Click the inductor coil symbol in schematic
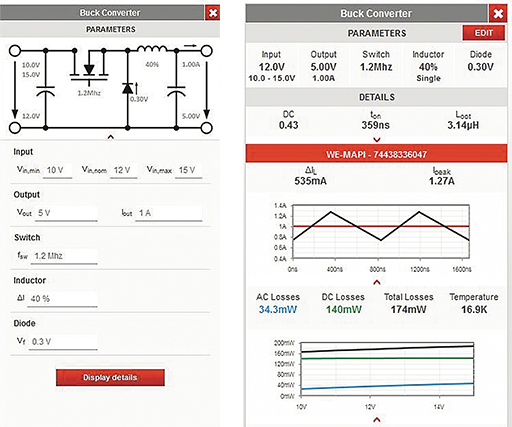Image resolution: width=512 pixels, height=427 pixels. (x=152, y=49)
